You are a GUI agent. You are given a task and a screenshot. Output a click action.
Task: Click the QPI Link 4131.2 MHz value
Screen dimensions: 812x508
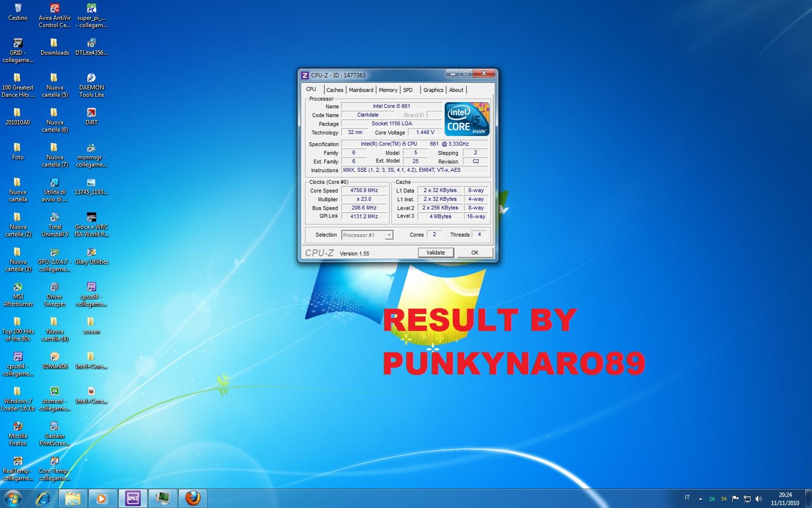point(364,216)
